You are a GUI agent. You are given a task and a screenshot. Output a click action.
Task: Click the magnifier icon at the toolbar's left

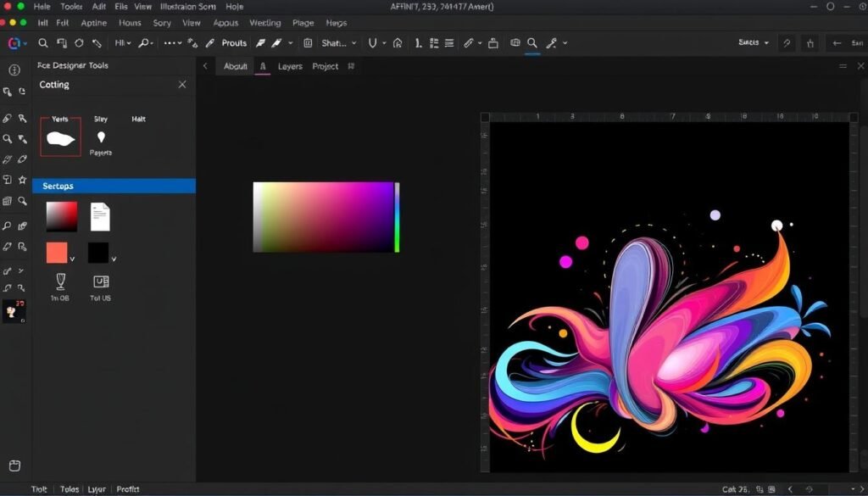(43, 42)
